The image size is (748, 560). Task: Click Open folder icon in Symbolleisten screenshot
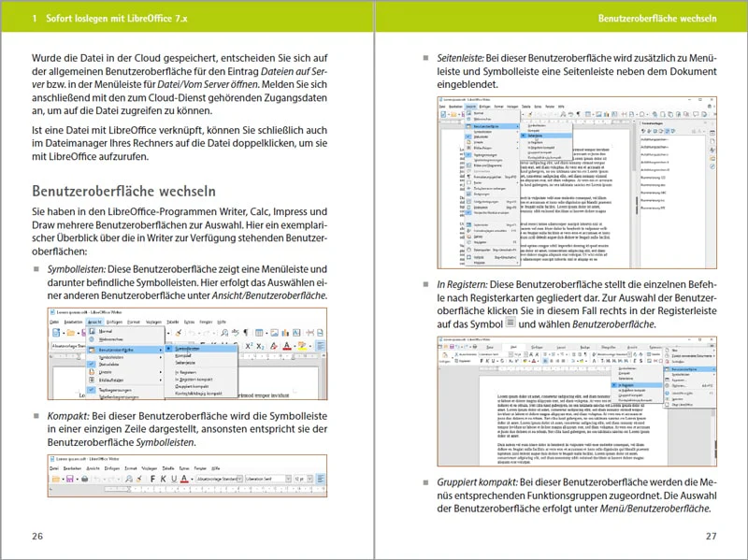[x=71, y=333]
